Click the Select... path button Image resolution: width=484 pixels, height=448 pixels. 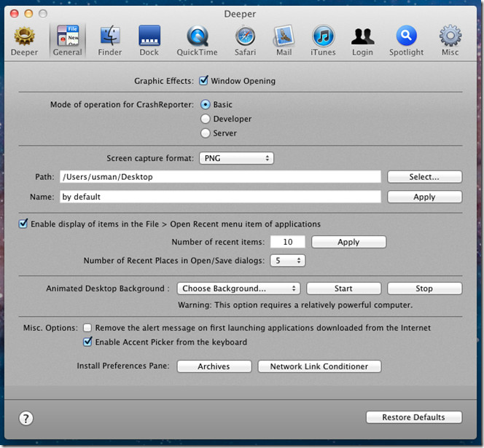coord(425,177)
